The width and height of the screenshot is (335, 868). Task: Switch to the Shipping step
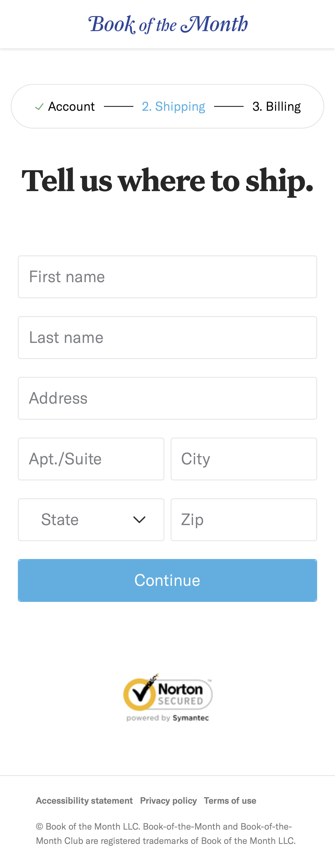click(173, 106)
